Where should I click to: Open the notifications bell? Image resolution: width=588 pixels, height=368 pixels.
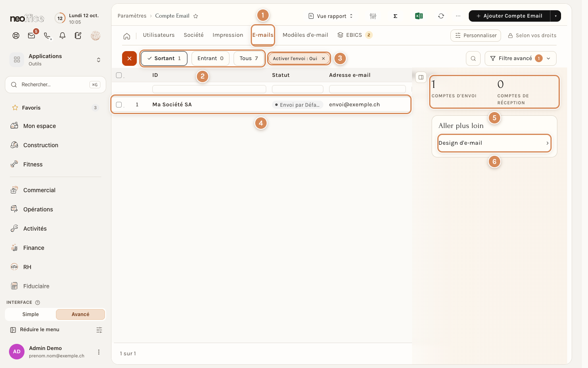(62, 36)
